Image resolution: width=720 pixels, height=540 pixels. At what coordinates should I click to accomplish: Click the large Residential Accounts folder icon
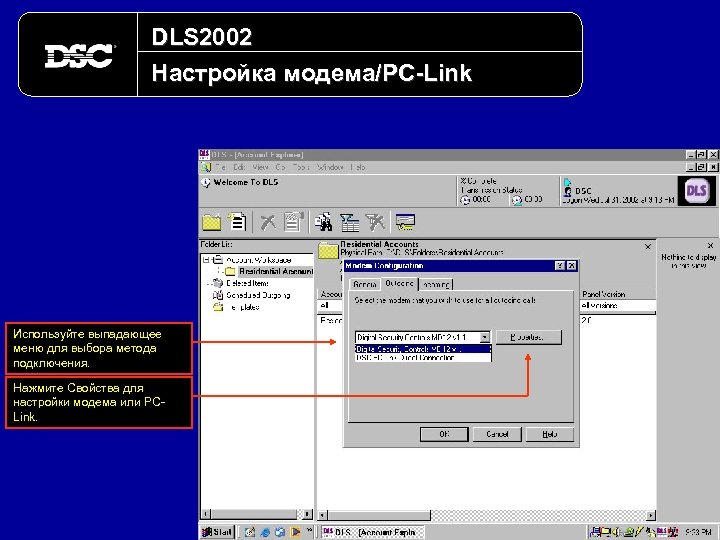click(x=328, y=251)
